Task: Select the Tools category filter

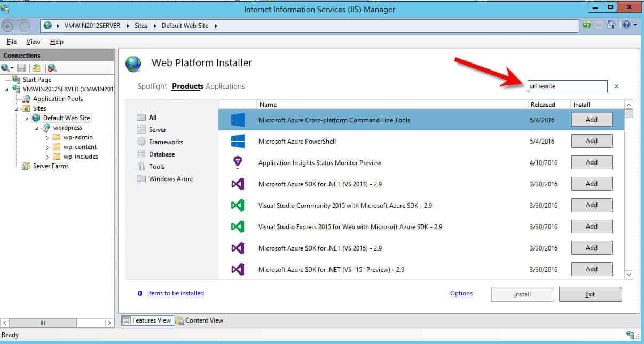Action: pos(156,167)
